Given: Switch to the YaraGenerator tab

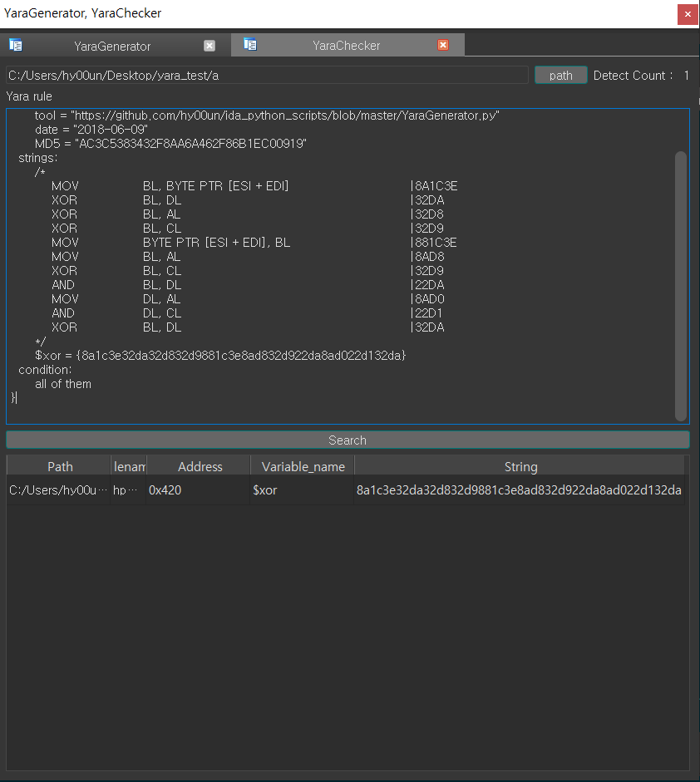Looking at the screenshot, I should (112, 46).
